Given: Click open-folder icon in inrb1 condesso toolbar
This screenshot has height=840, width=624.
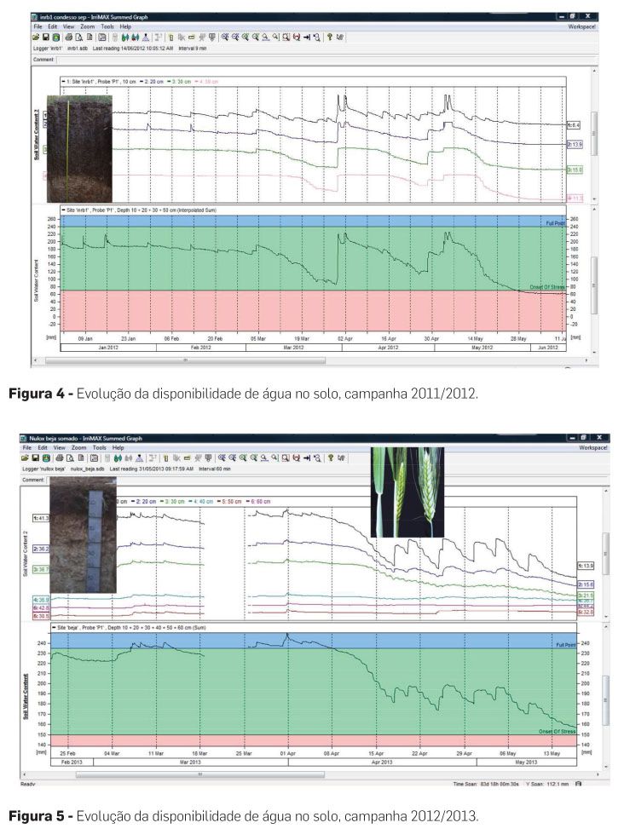Looking at the screenshot, I should 36,37.
